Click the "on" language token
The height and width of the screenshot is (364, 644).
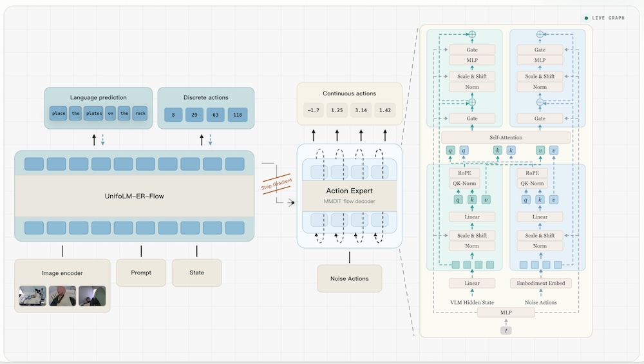point(111,113)
